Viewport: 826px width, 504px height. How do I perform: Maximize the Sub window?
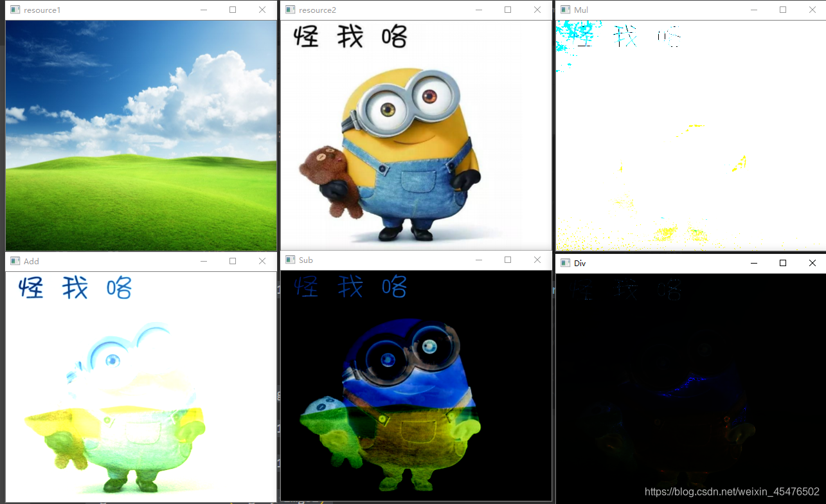508,260
